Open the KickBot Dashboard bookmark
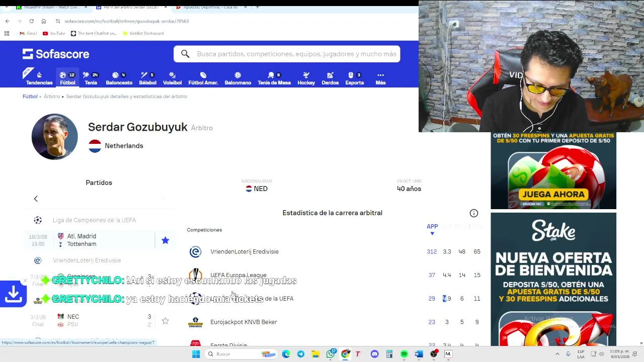 pyautogui.click(x=143, y=33)
